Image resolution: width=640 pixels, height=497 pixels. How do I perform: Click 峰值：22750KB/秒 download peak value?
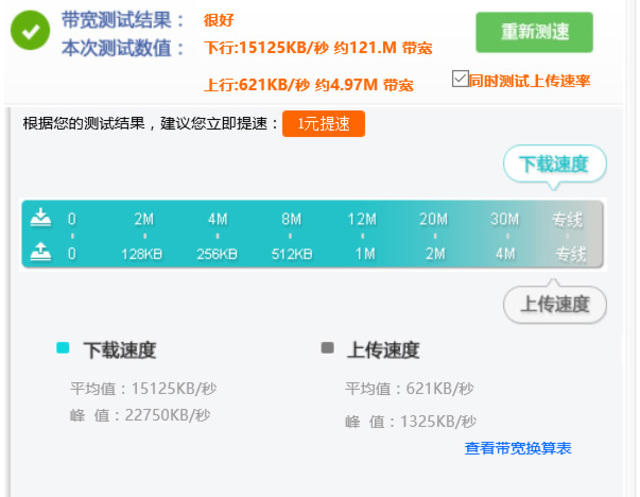point(140,415)
